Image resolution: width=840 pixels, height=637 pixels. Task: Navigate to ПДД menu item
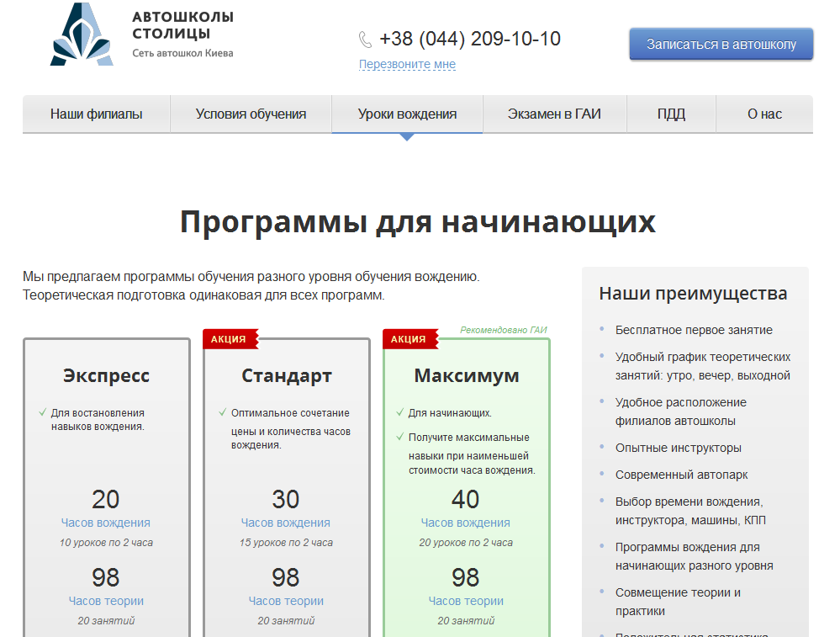pos(671,114)
